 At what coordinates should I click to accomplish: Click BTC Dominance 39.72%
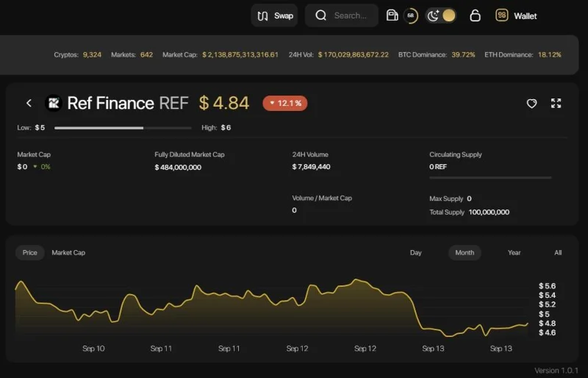pos(463,55)
